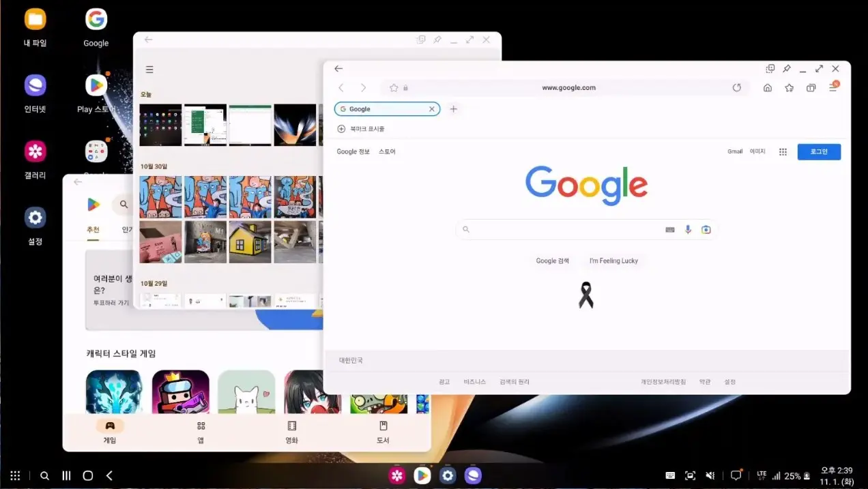
Task: Select the 게임 tab in Play Store
Action: coord(110,432)
